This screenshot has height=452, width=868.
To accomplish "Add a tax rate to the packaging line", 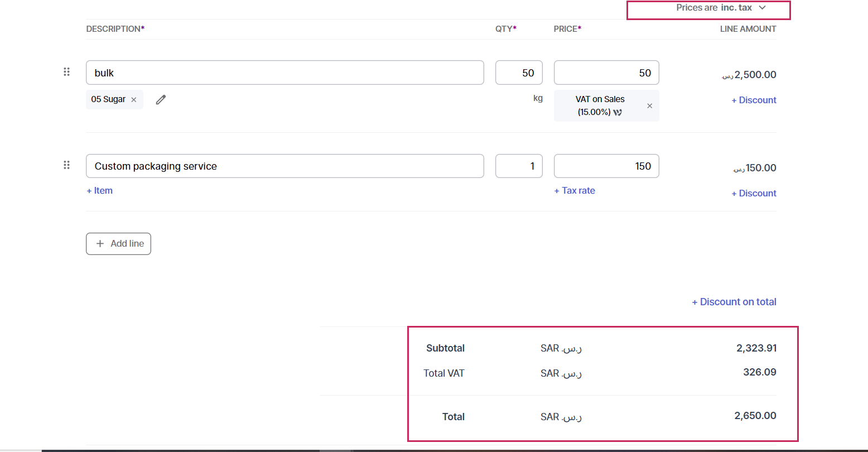I will click(575, 191).
